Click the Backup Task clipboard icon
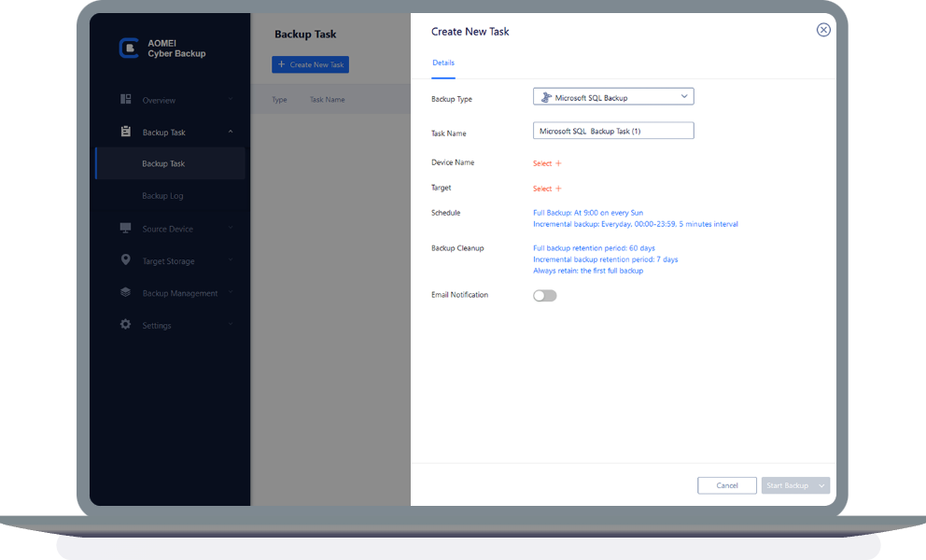This screenshot has width=926, height=560. point(126,132)
